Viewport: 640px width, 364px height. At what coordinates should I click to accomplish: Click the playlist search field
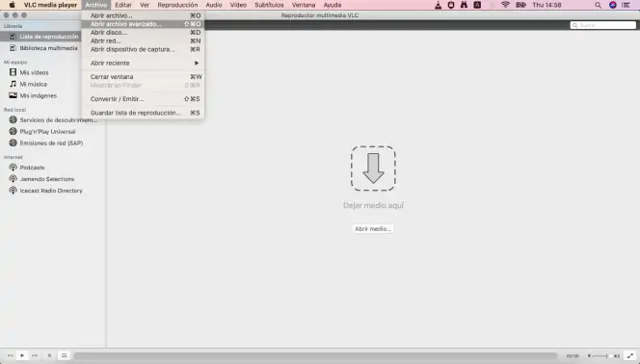click(x=602, y=25)
